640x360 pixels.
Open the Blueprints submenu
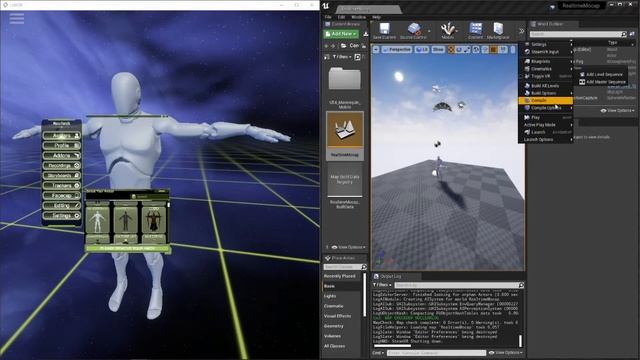coord(545,61)
